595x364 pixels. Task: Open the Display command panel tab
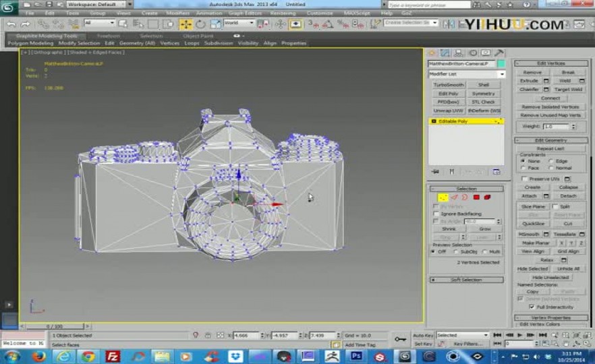pyautogui.click(x=486, y=53)
